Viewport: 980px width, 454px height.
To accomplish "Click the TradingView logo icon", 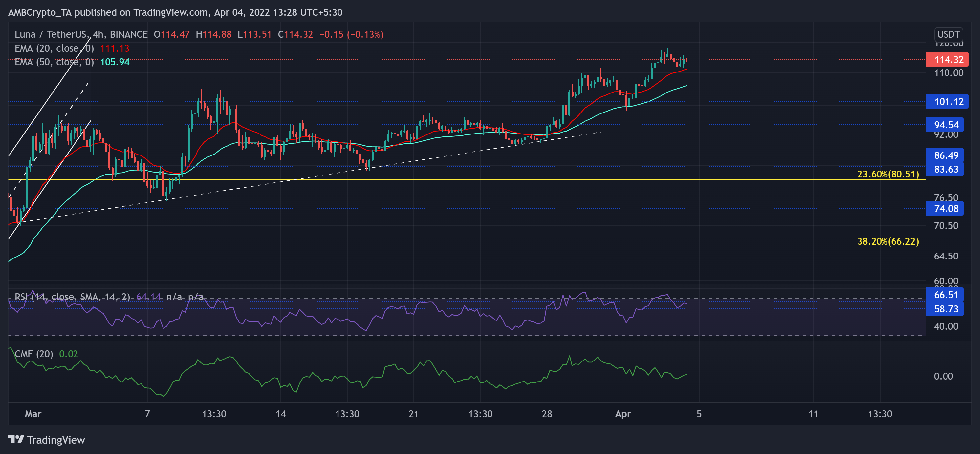I will click(x=16, y=440).
